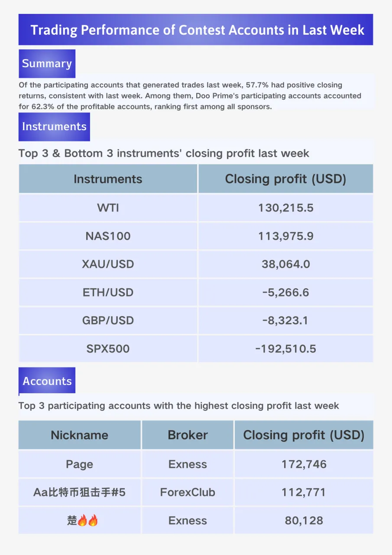392x555 pixels.
Task: Click the Trading Performance title banner
Action: [196, 29]
